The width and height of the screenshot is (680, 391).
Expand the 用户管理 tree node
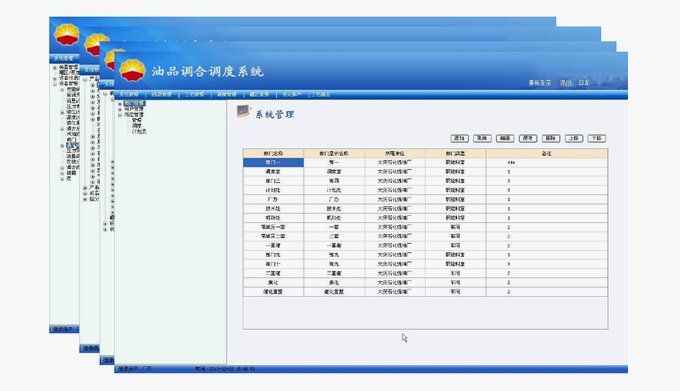click(x=120, y=110)
